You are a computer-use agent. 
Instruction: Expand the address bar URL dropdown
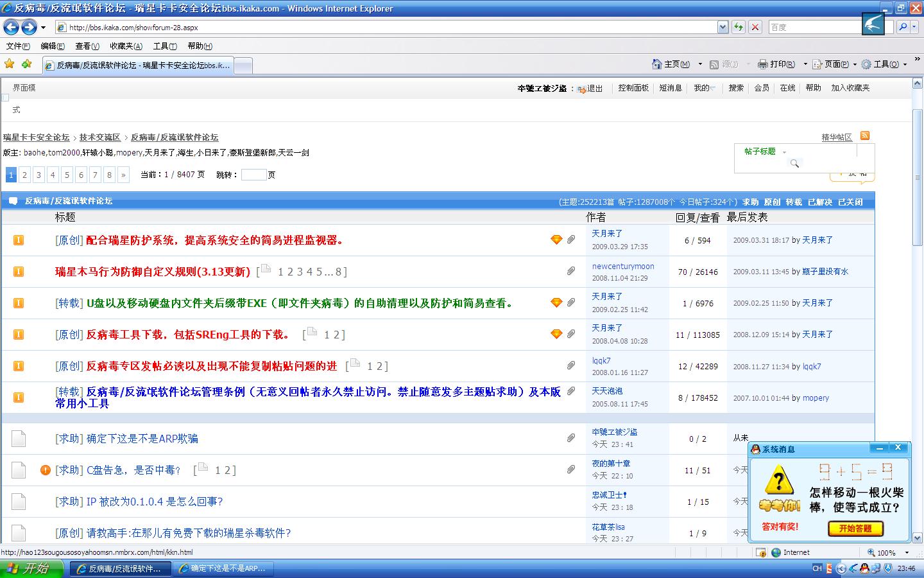(x=723, y=27)
